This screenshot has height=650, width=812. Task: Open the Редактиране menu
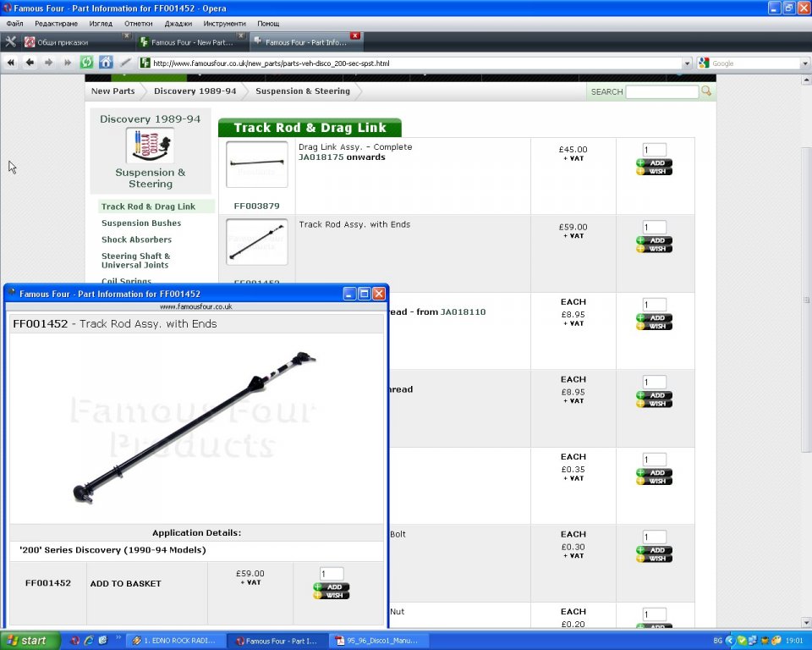(x=56, y=24)
